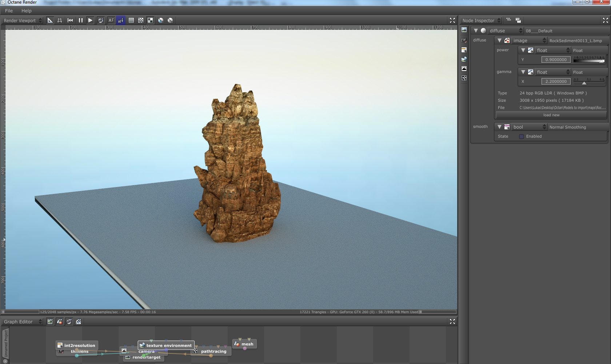Screen dimensions: 611x364
Task: Open camera settings in inspector sidebar
Action: [x=464, y=40]
